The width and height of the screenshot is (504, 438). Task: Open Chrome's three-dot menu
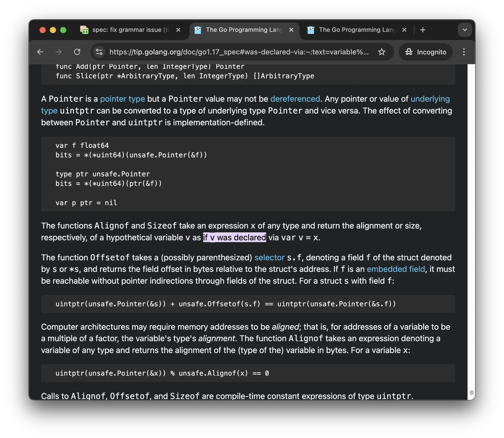(464, 52)
